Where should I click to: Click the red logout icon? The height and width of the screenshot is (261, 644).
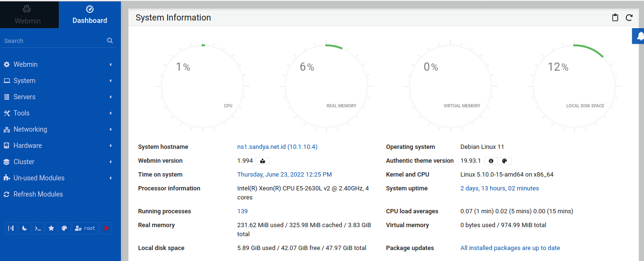tap(106, 229)
